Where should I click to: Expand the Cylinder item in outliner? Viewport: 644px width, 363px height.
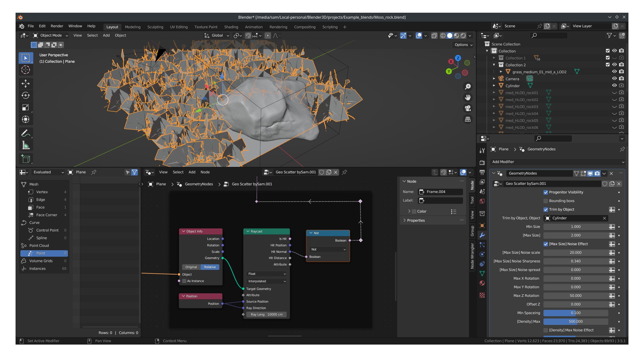click(x=494, y=85)
